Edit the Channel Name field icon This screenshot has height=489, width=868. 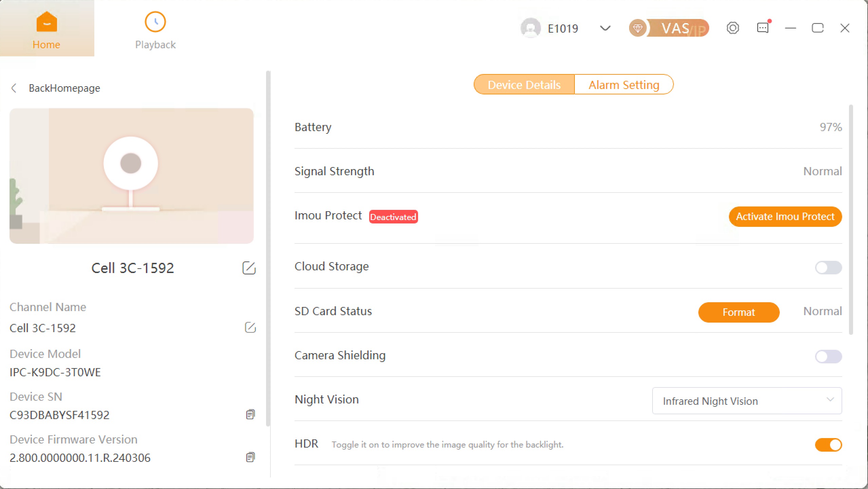[x=250, y=328]
